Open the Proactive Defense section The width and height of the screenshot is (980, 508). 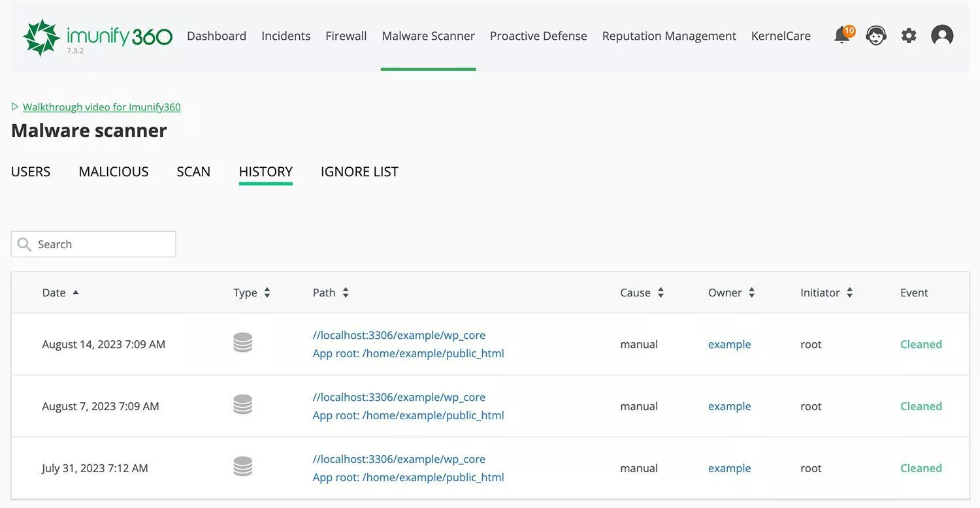538,36
